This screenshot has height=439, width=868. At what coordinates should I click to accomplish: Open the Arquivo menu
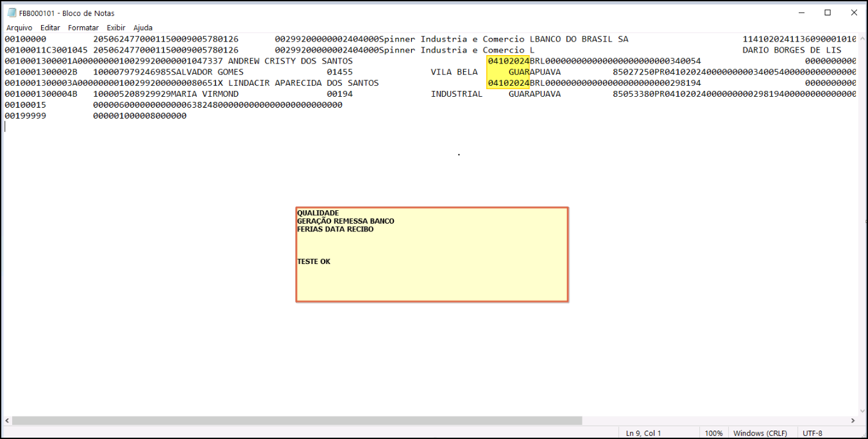(x=19, y=28)
